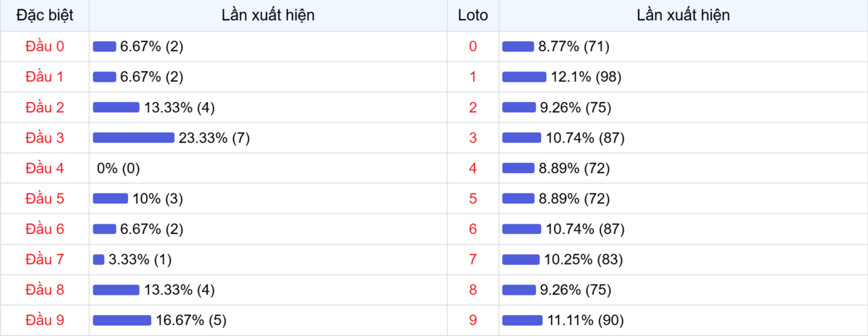Click the short bar for 3.33% (1)
Screen dimensions: 868x336
(x=98, y=259)
